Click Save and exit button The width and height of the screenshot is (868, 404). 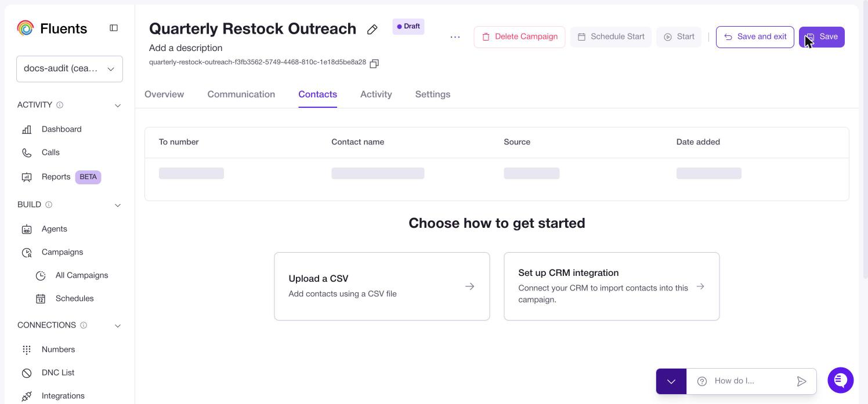755,37
